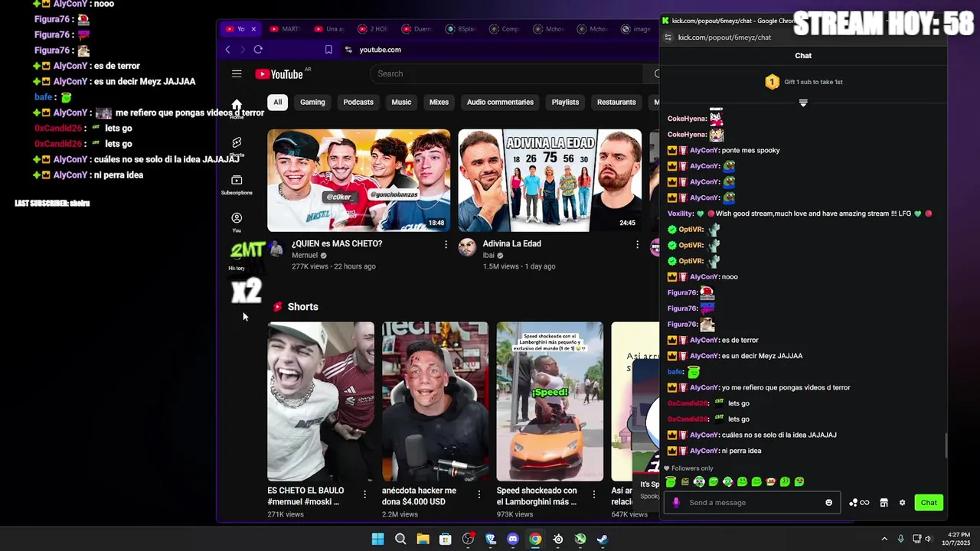Open Windows Start menu

point(377,540)
